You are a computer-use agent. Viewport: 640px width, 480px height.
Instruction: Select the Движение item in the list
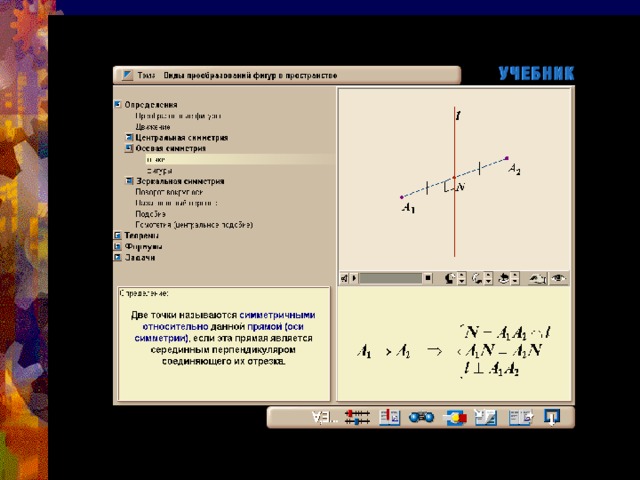153,127
